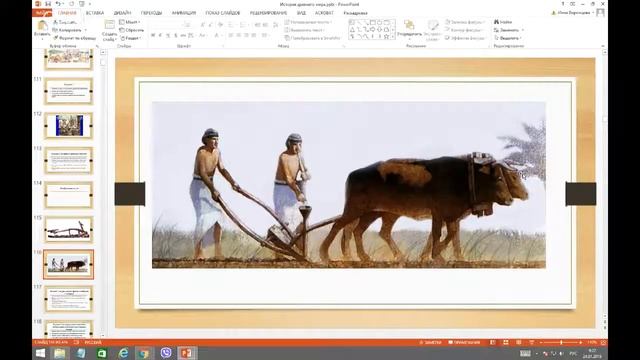
Task: Toggle bold formatting
Action: point(153,36)
